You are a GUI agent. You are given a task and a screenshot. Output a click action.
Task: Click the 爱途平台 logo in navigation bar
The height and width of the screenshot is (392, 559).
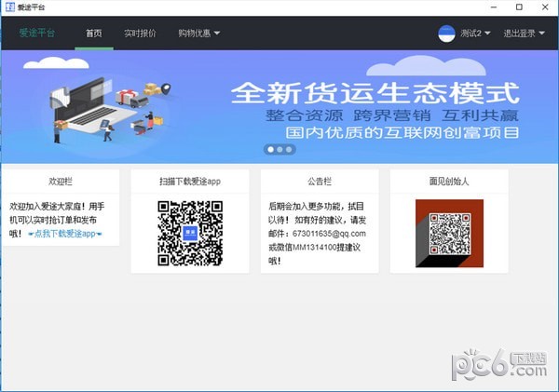click(37, 34)
